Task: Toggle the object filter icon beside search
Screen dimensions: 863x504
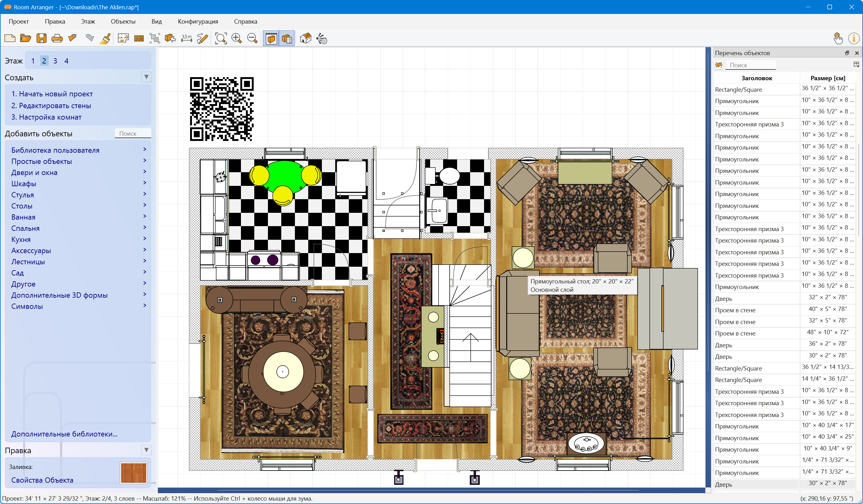Action: [719, 65]
